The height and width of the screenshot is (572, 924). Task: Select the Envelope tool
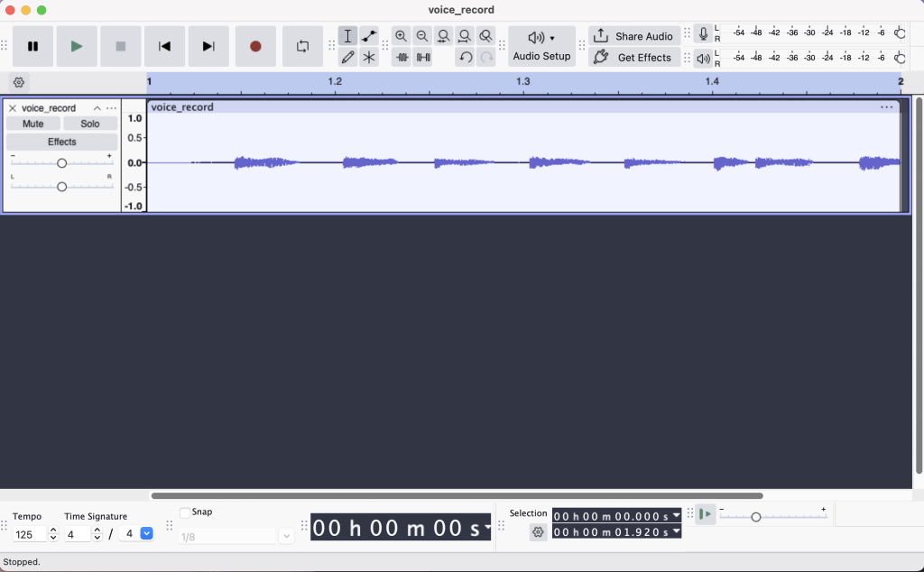click(369, 36)
